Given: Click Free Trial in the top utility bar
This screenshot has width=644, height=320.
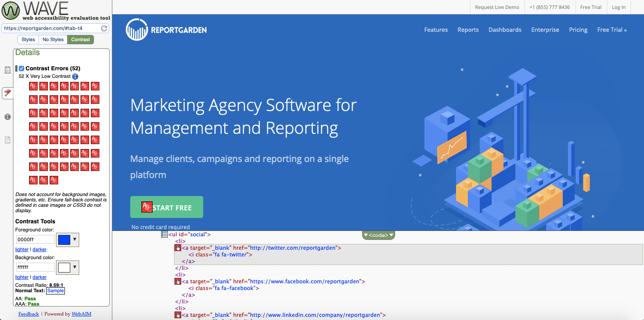Looking at the screenshot, I should [x=591, y=7].
